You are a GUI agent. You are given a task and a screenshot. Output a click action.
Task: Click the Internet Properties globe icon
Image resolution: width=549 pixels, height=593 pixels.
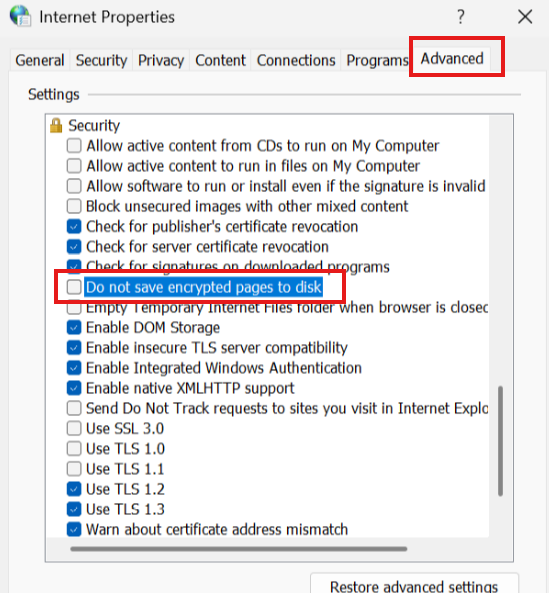pos(20,16)
